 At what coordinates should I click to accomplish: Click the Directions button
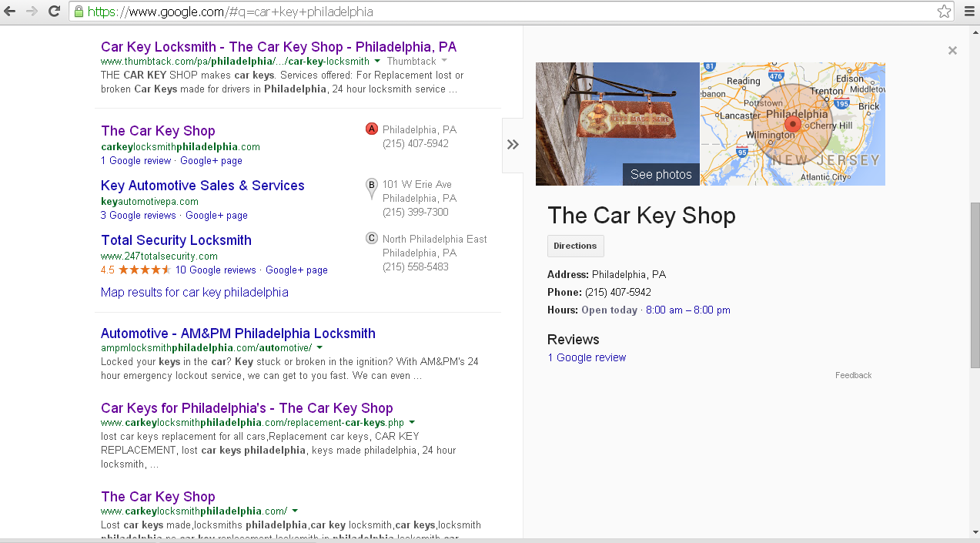tap(575, 246)
